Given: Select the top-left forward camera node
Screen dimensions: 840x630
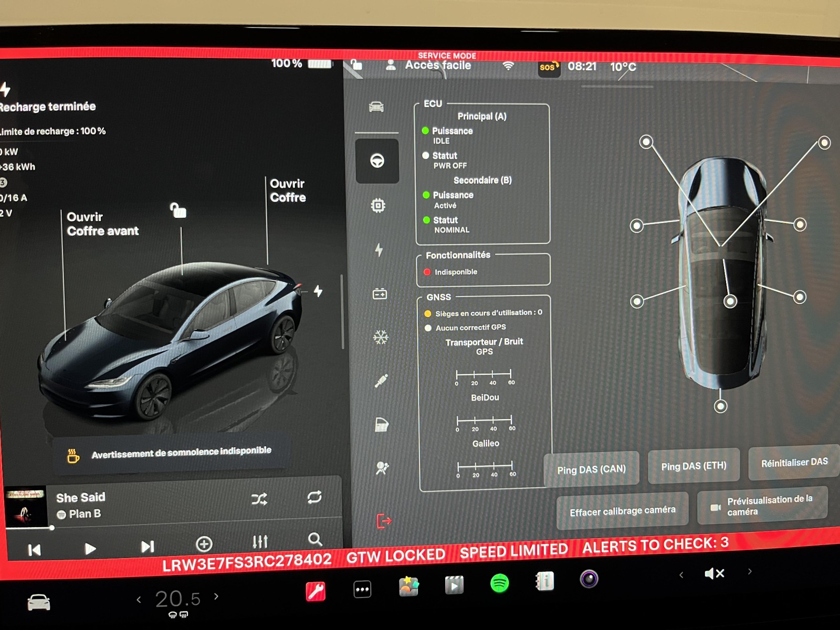Looking at the screenshot, I should coord(646,142).
